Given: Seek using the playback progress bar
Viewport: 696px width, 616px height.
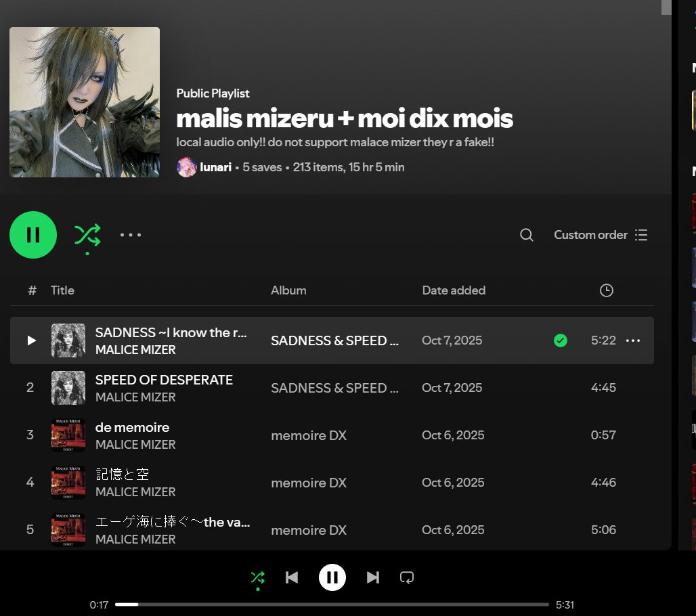Looking at the screenshot, I should tap(332, 604).
